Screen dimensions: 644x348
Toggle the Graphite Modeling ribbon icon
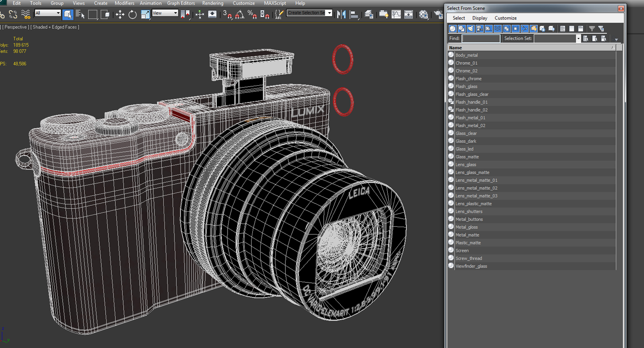point(383,14)
